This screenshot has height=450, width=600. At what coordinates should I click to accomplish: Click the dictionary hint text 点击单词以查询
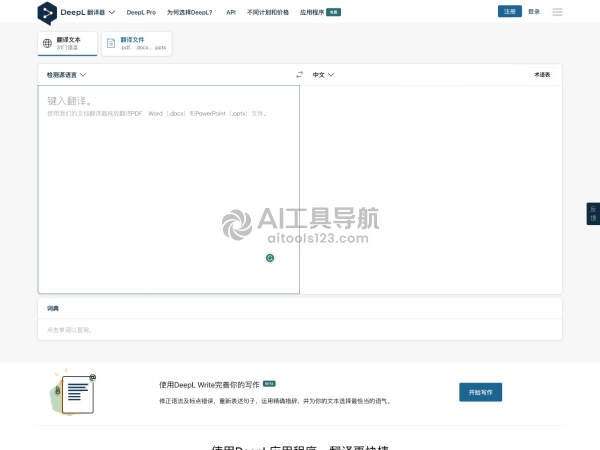click(69, 330)
